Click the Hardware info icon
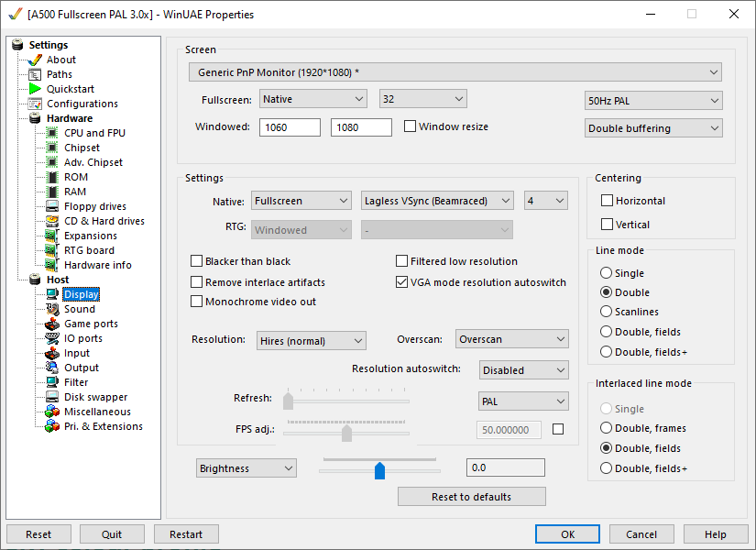 [52, 265]
